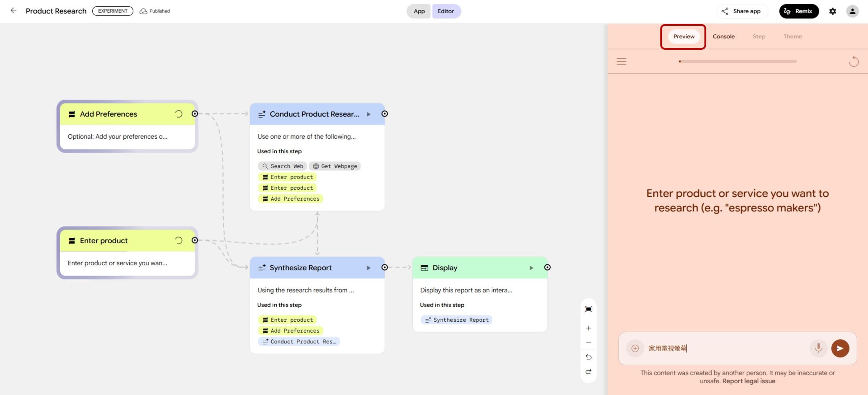Click the fit-to-screen canvas icon
Viewport: 868px width, 395px height.
click(x=588, y=309)
